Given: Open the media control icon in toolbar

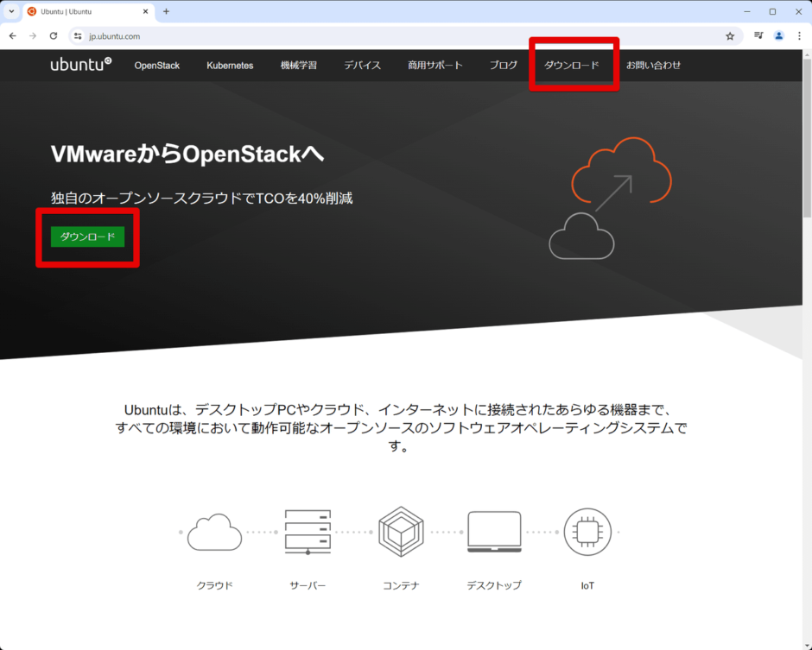Looking at the screenshot, I should pyautogui.click(x=758, y=35).
